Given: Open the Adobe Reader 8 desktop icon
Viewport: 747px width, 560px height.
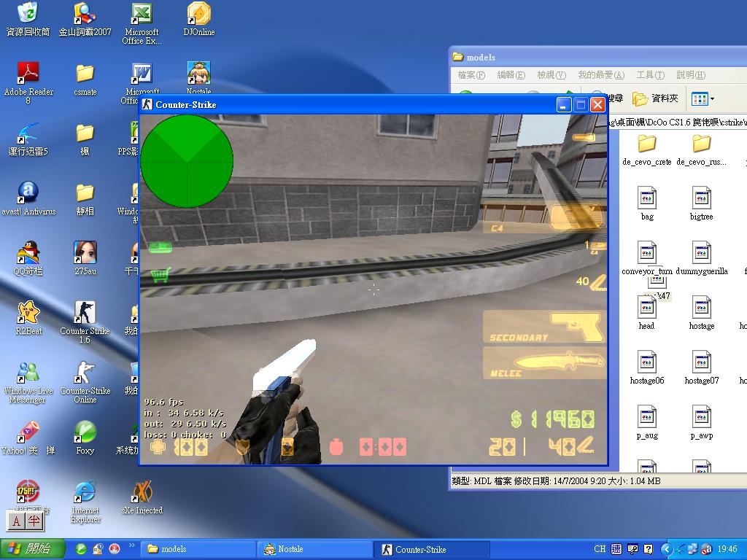Looking at the screenshot, I should (28, 73).
